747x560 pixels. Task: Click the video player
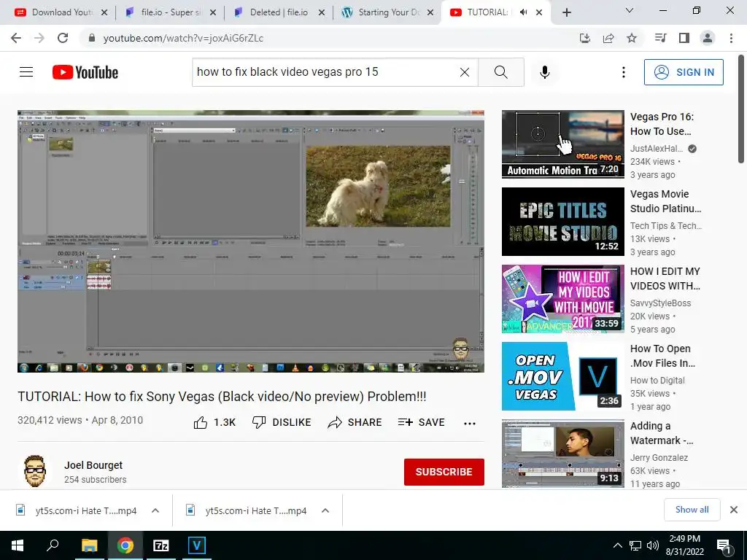pyautogui.click(x=251, y=241)
